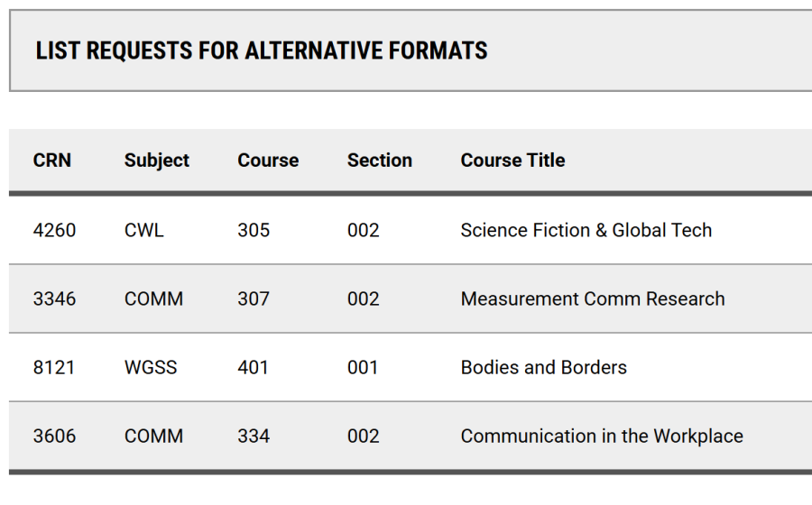Select the CWL subject cell

coord(144,230)
